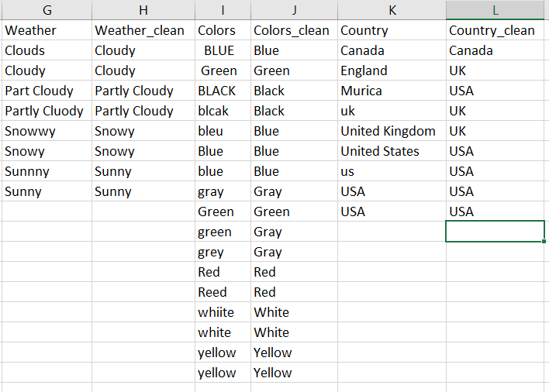
Task: Click the 'whiite' color cell
Action: [x=216, y=313]
